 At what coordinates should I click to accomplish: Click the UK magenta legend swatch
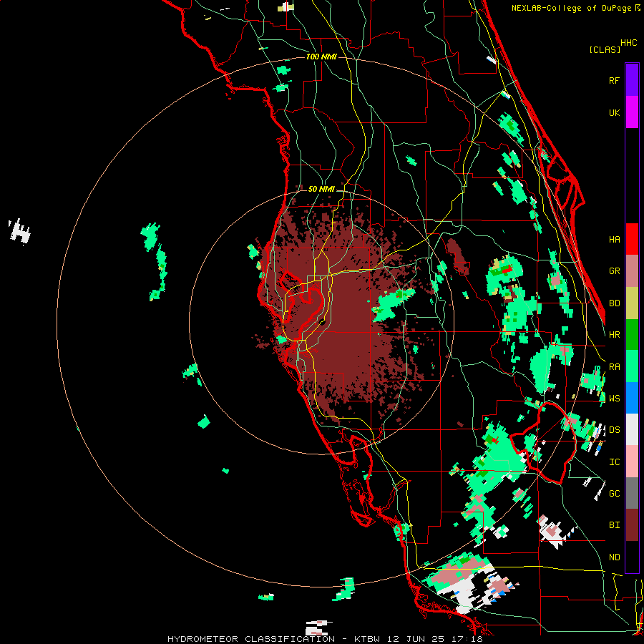(x=632, y=112)
